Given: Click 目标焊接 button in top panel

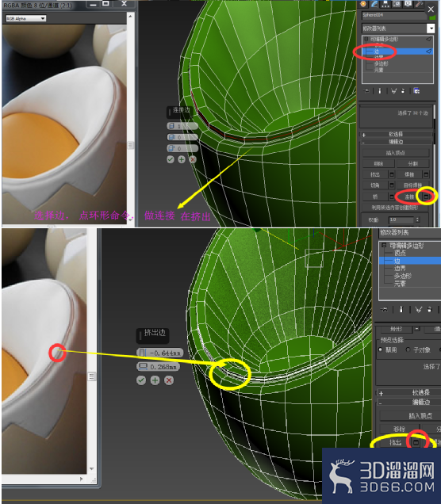Looking at the screenshot, I should (413, 185).
